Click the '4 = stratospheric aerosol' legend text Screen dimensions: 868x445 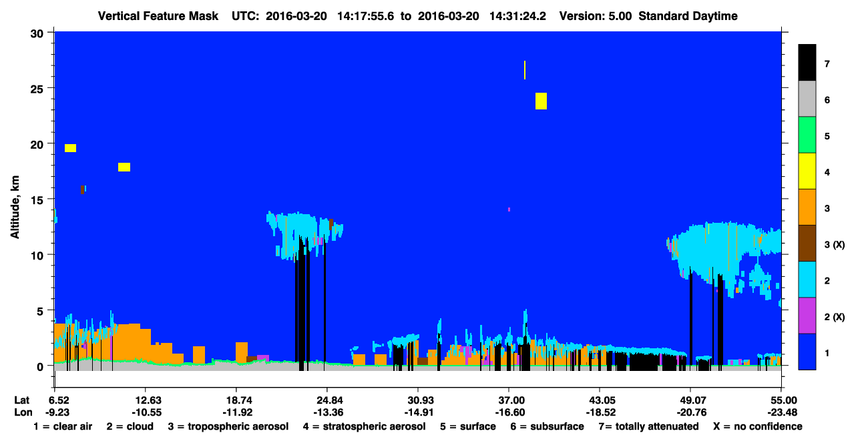point(364,426)
